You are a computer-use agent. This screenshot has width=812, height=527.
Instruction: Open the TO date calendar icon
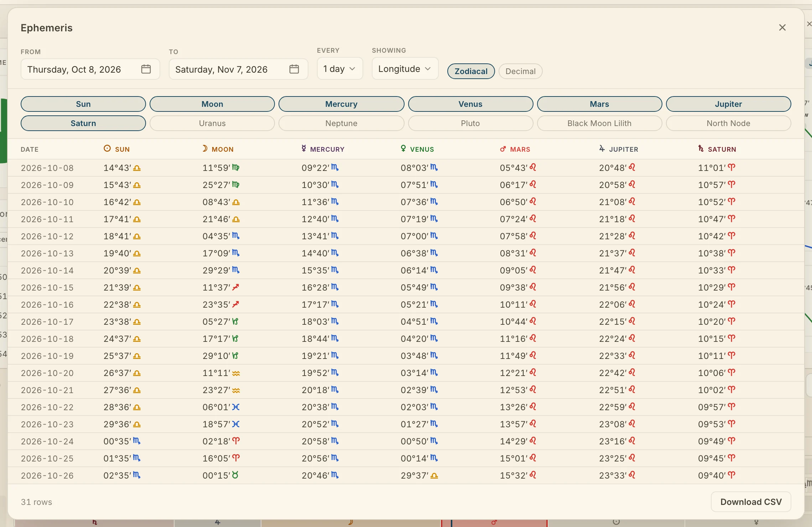(294, 69)
